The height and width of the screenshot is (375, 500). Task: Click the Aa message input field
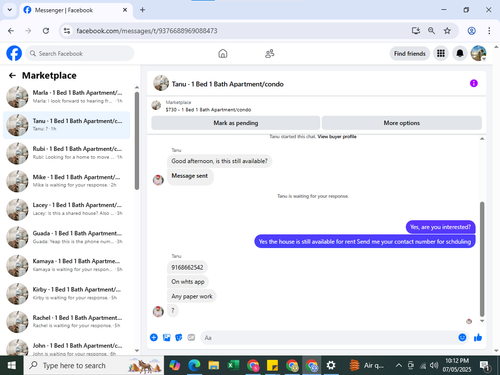328,338
